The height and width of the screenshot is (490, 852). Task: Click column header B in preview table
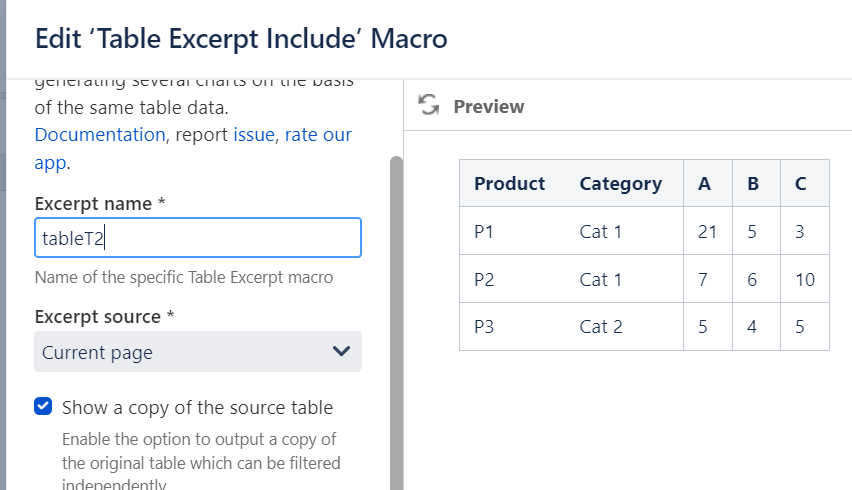[753, 183]
